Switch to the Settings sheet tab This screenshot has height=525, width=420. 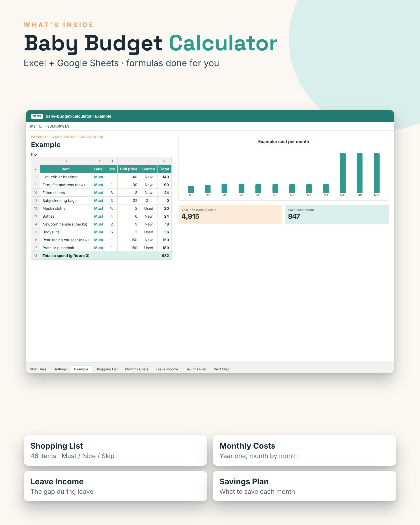(60, 369)
